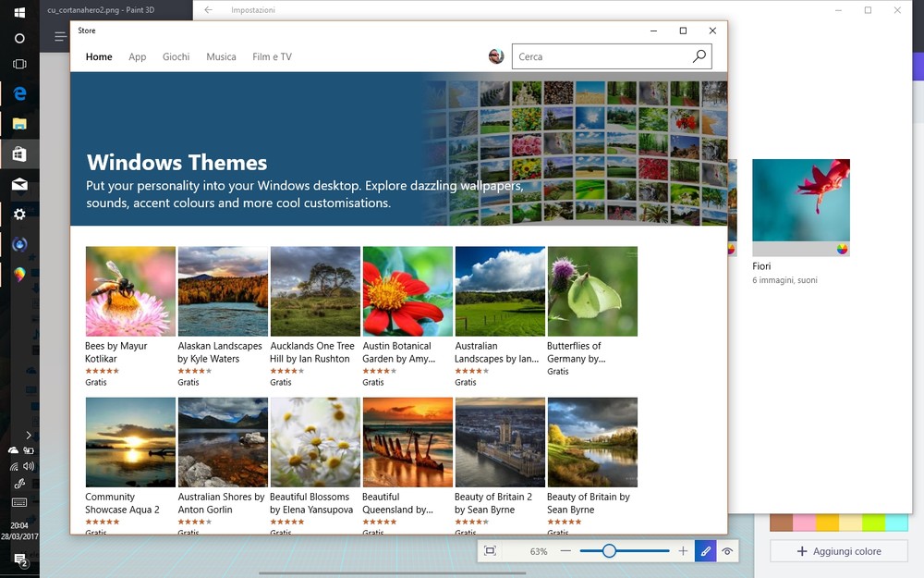Open the Austin Botanical Garden thumbnail
The width and height of the screenshot is (924, 578).
coord(407,291)
